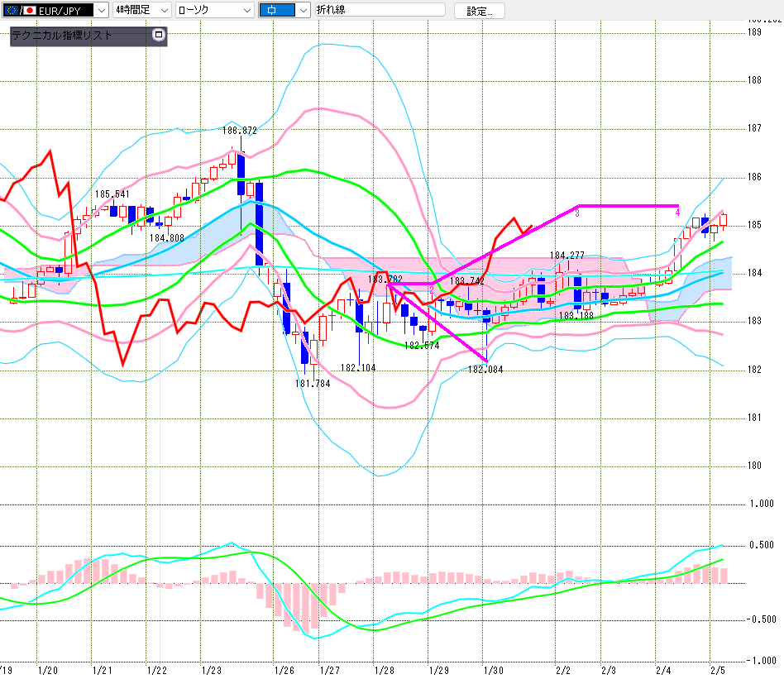The height and width of the screenshot is (679, 784).
Task: Click the 181.784 low price label
Action: (312, 383)
